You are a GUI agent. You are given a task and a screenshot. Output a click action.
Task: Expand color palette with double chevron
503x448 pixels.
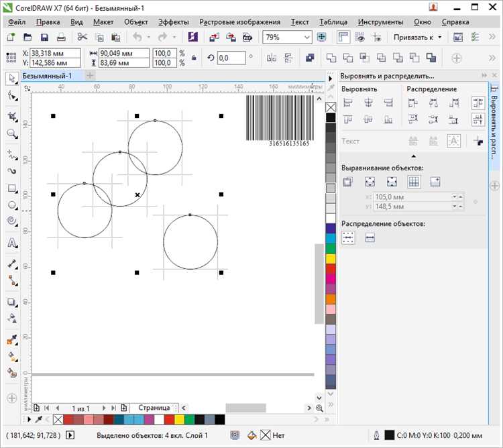[x=331, y=404]
